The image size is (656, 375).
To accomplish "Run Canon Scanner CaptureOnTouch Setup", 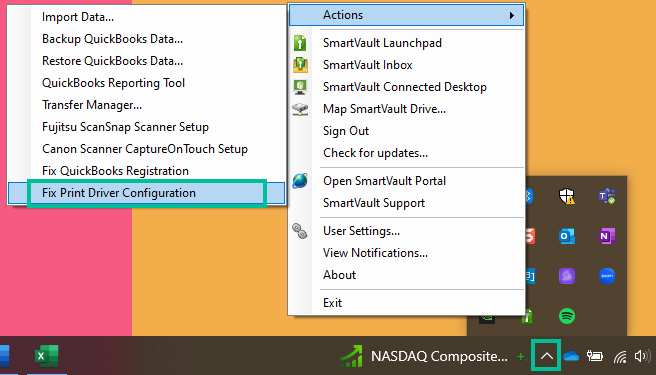I will tap(145, 149).
